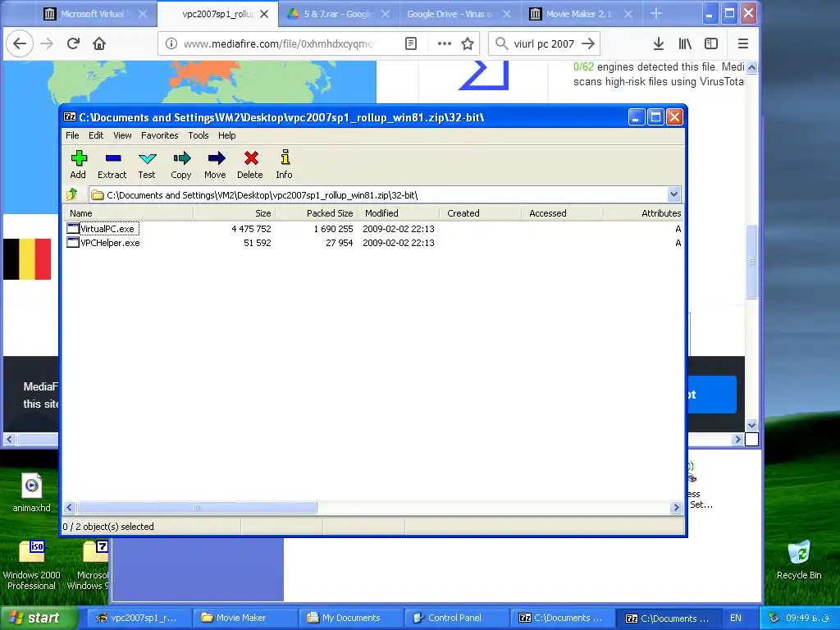840x630 pixels.
Task: Open the Info tool
Action: (x=285, y=164)
